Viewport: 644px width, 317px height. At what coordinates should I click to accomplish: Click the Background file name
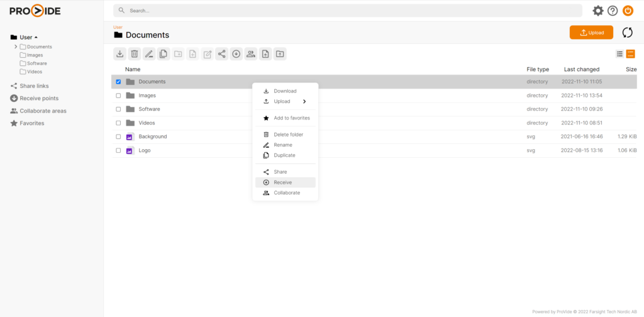point(153,136)
